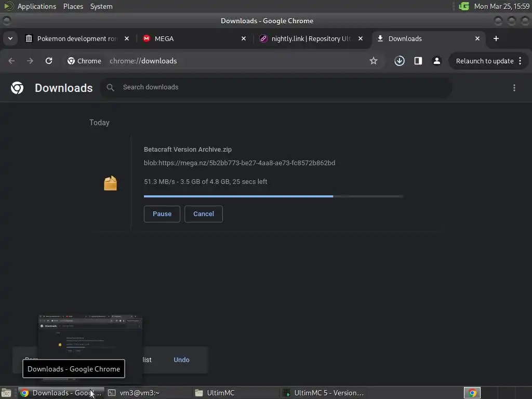Open the blob mega.nz source link
The width and height of the screenshot is (532, 399).
coord(239,163)
